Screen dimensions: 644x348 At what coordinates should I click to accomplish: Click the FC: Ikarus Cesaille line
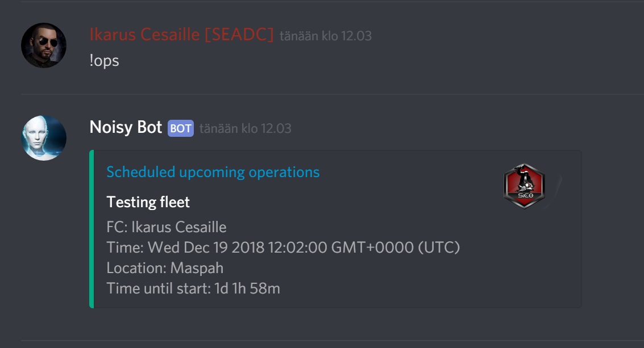tap(166, 228)
